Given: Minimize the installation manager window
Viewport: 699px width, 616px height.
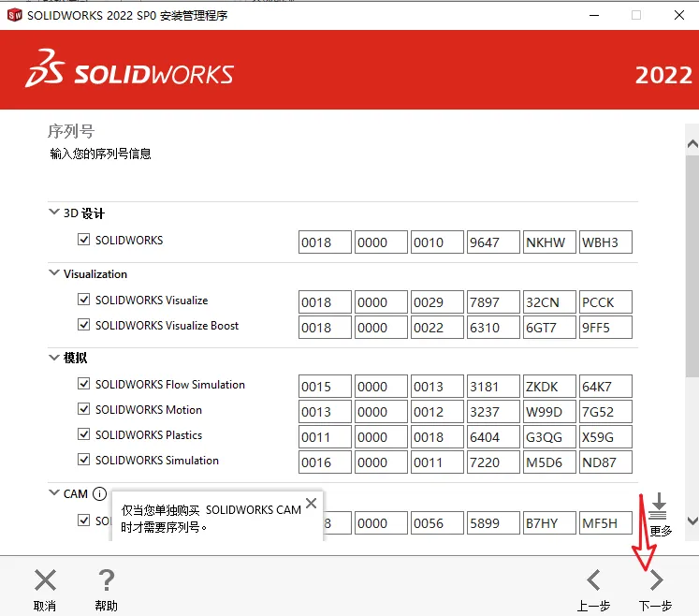Looking at the screenshot, I should [x=594, y=15].
